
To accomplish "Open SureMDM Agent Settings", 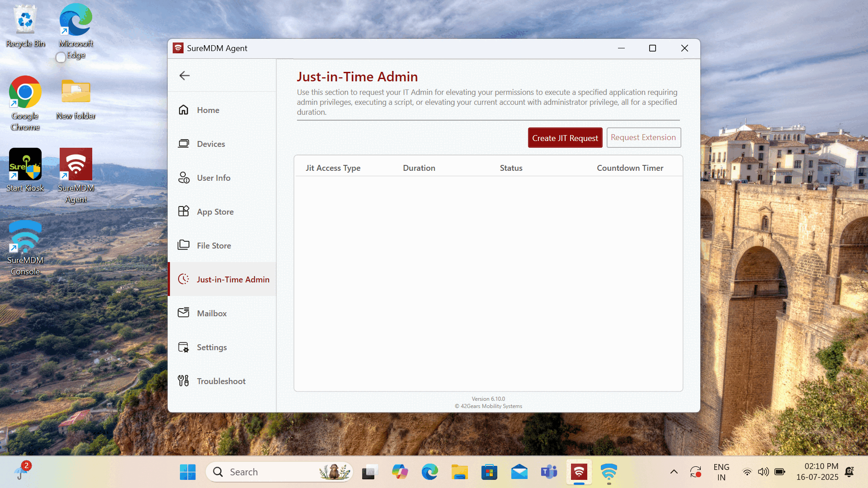I will [x=212, y=347].
